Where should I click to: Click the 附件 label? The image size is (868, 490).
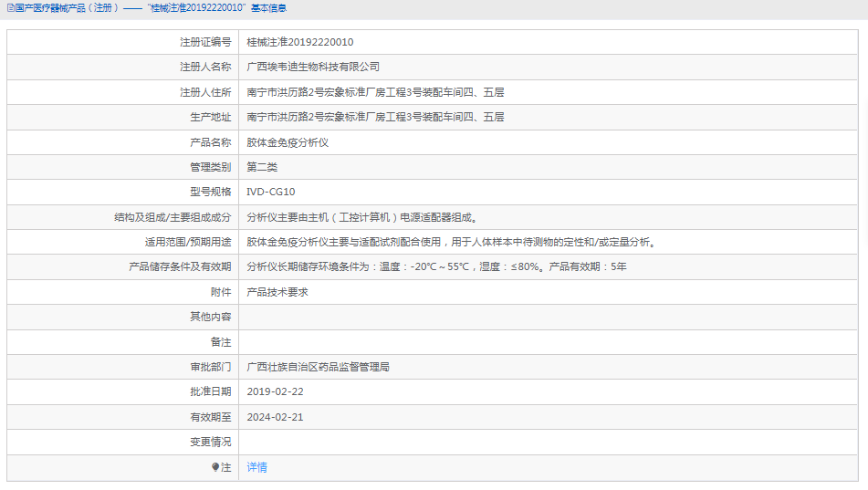pos(221,292)
